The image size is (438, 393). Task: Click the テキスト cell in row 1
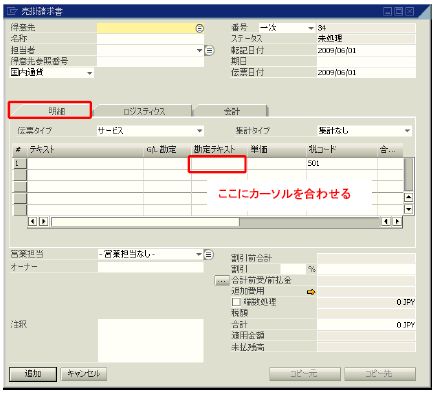pos(85,163)
